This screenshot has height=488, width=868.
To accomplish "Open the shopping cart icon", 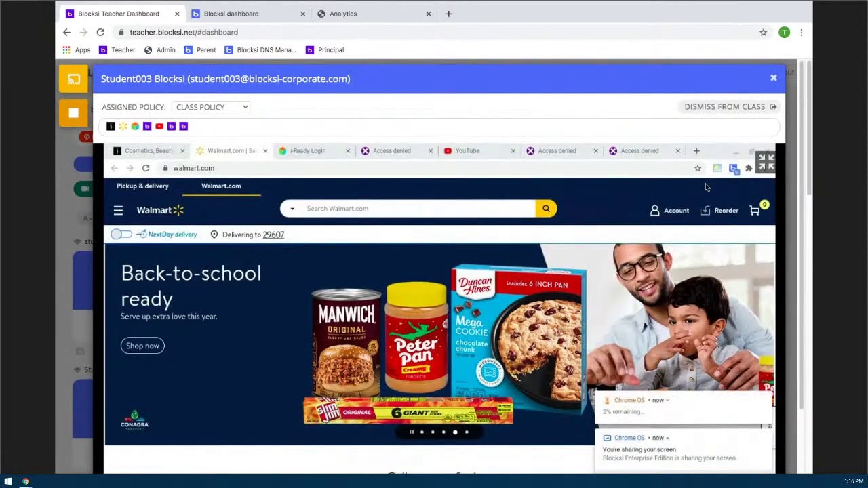I will [x=755, y=210].
